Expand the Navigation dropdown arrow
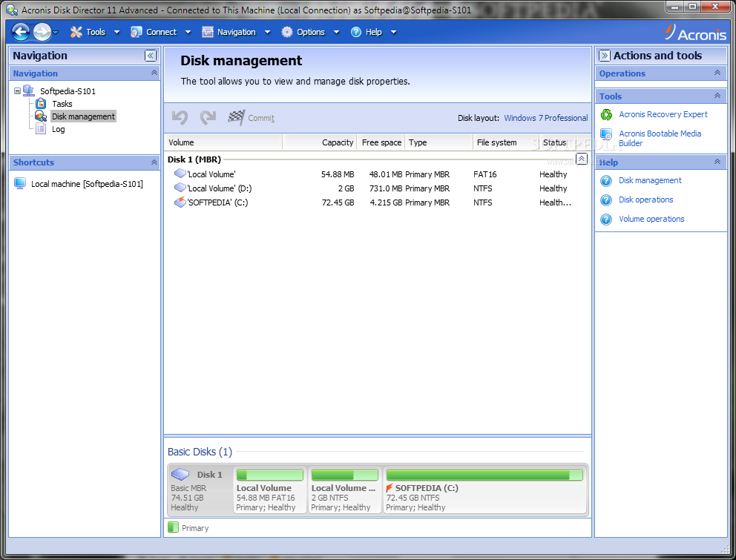Viewport: 736px width, 560px height. (268, 33)
